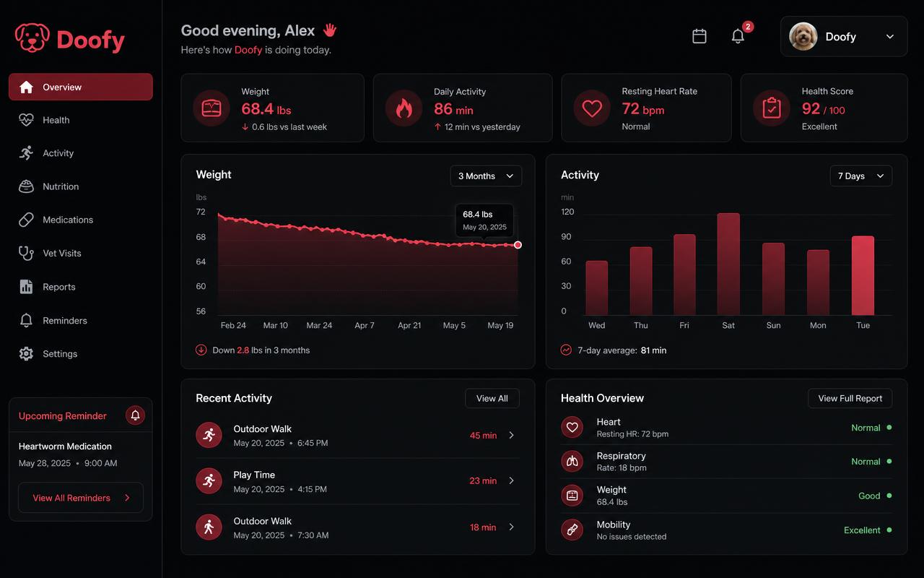Click the Resting Heart Rate heart icon

pos(592,108)
